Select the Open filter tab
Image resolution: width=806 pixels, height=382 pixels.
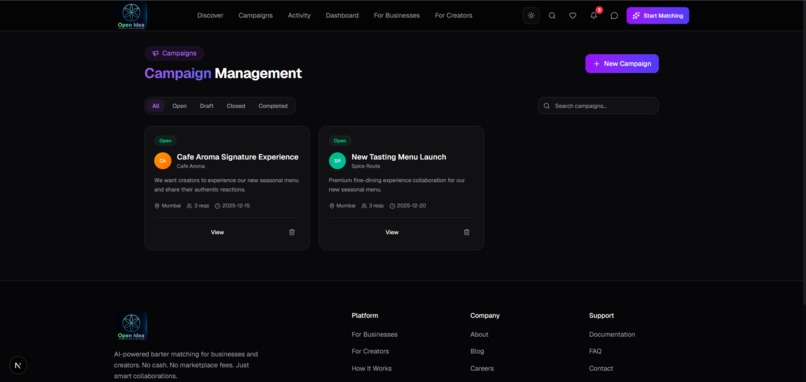(179, 106)
